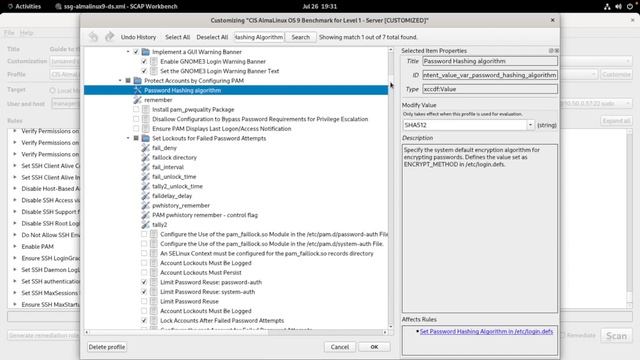Viewport: 640px width, 360px height.
Task: Click the rule icon of Lock Accounts After Failed Password Attempts
Action: pos(153,320)
